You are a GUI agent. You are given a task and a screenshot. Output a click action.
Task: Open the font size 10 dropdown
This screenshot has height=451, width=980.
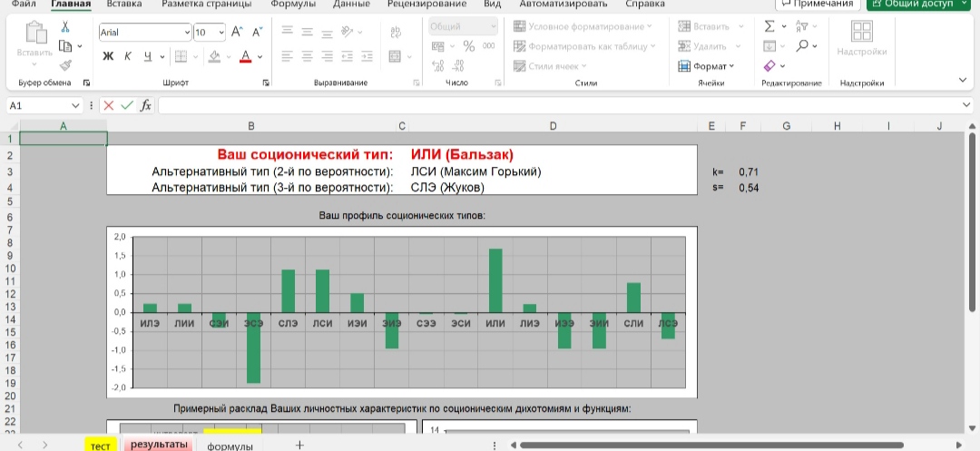(221, 32)
